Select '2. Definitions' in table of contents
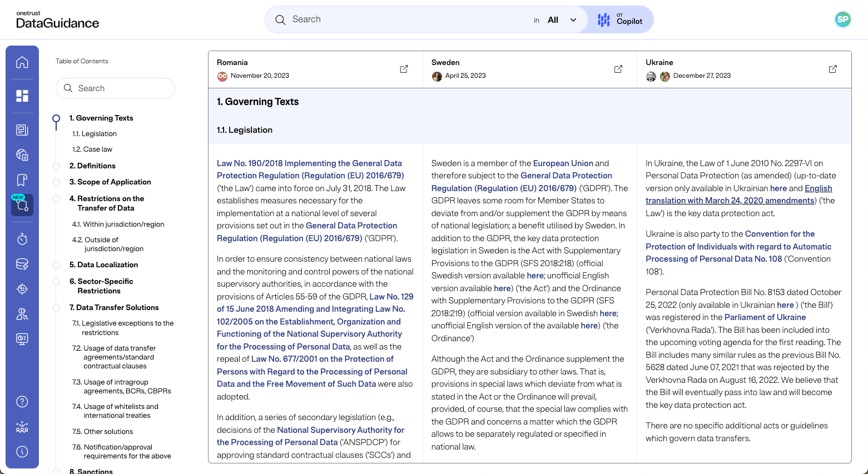This screenshot has height=474, width=868. click(92, 166)
